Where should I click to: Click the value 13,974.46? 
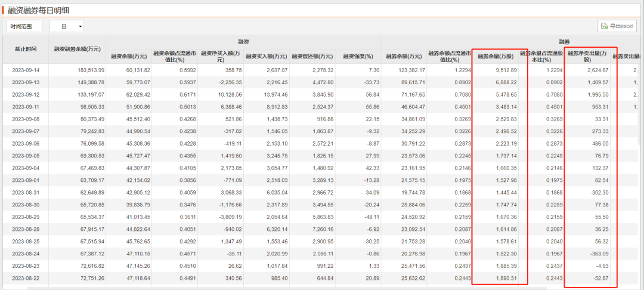275,94
